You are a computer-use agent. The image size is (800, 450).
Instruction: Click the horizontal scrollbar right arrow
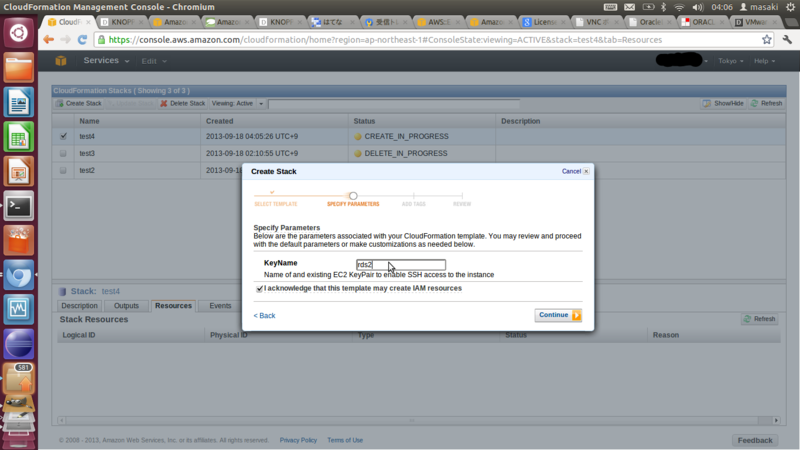point(776,420)
